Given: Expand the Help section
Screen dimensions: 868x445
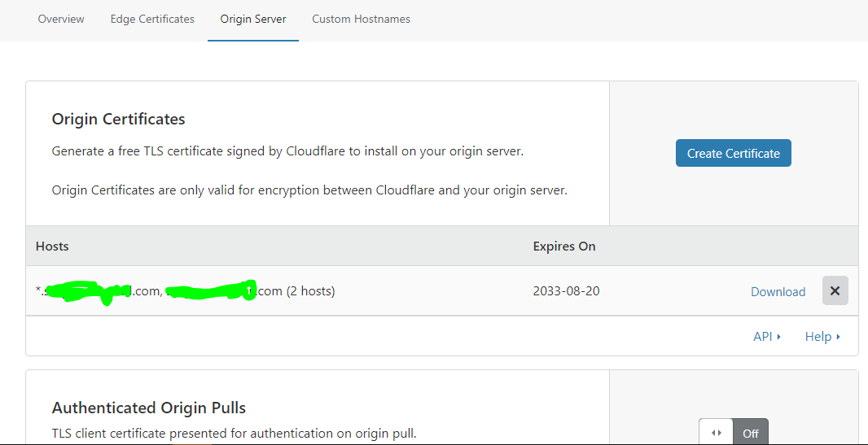Looking at the screenshot, I should (822, 336).
